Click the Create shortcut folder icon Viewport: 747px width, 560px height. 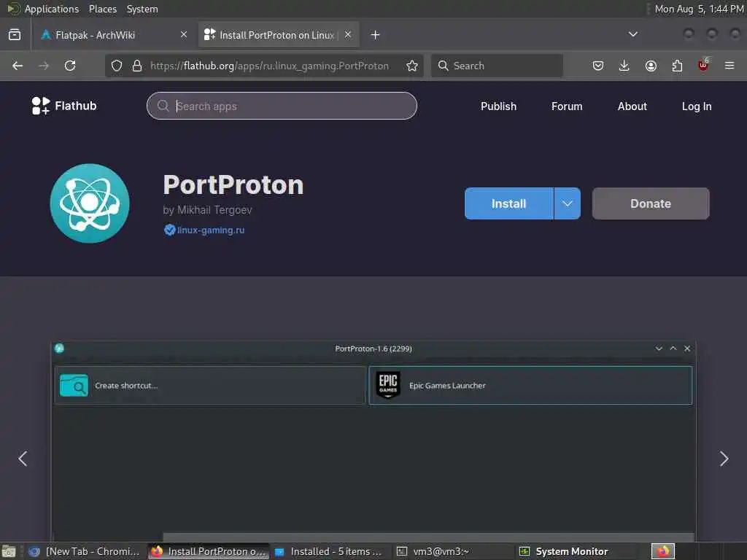click(74, 385)
